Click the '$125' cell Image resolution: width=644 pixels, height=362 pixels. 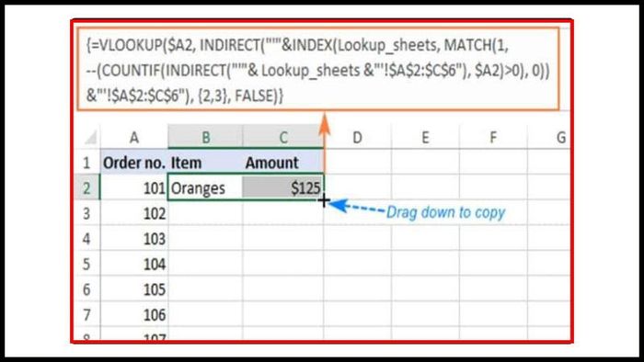[283, 187]
